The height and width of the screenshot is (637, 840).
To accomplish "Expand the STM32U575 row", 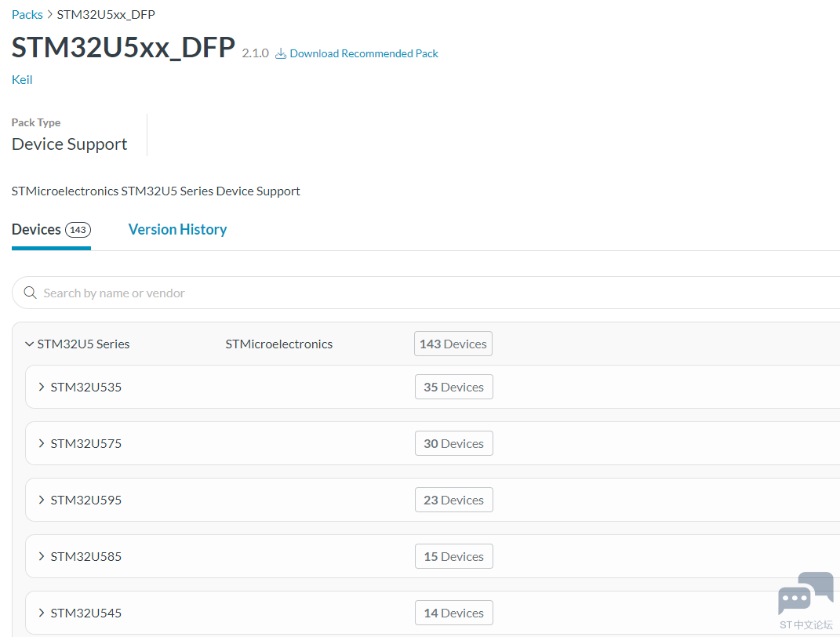I will pyautogui.click(x=42, y=443).
